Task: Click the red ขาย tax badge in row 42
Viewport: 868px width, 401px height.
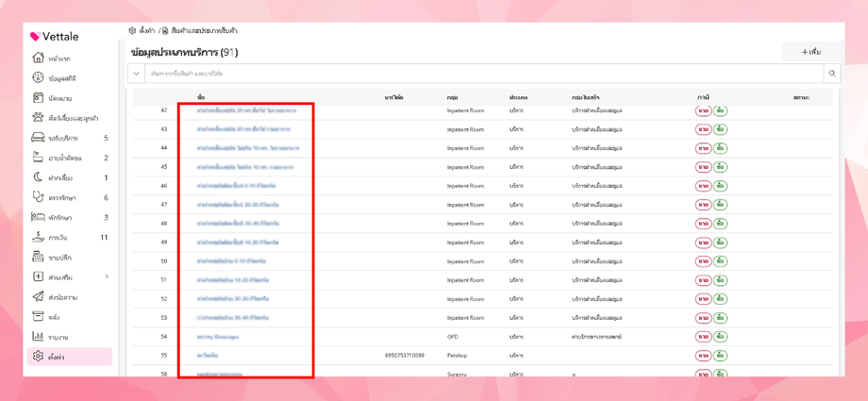Action: point(704,110)
